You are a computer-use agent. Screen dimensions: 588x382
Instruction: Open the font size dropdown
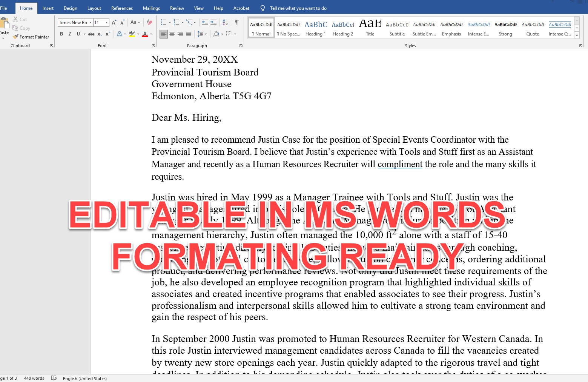pyautogui.click(x=106, y=22)
